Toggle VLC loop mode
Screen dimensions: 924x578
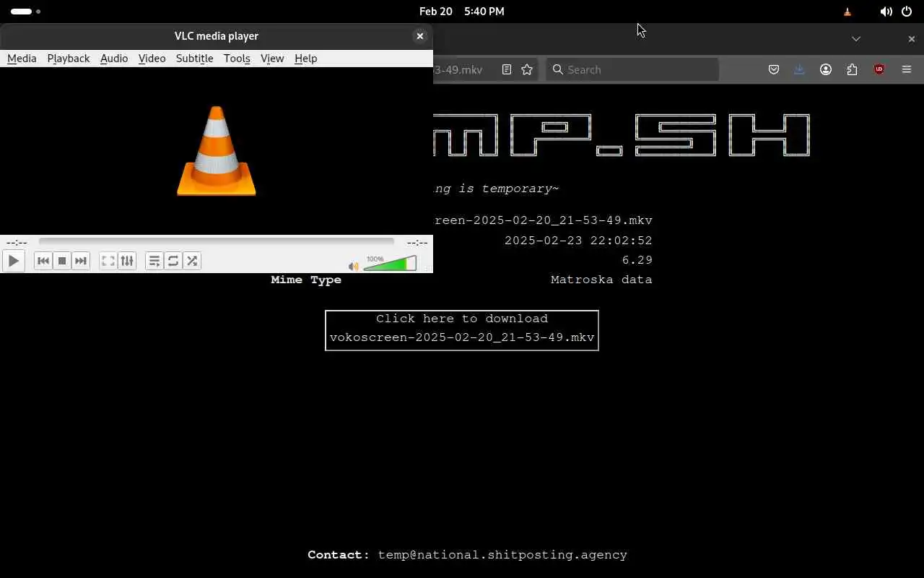click(x=173, y=261)
